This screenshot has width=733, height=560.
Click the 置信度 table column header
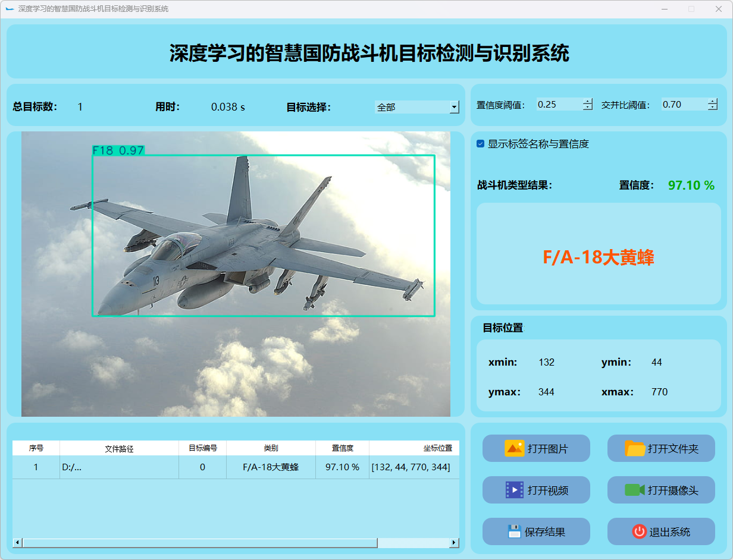[343, 448]
